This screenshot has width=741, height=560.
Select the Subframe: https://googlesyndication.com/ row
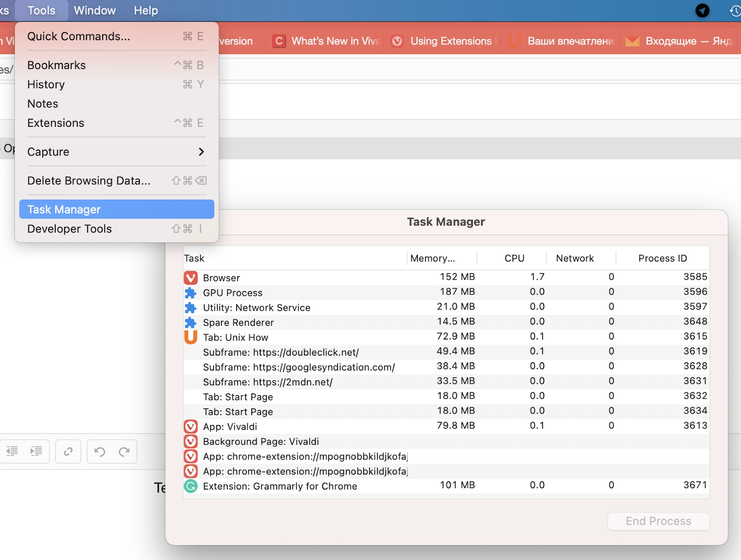446,367
